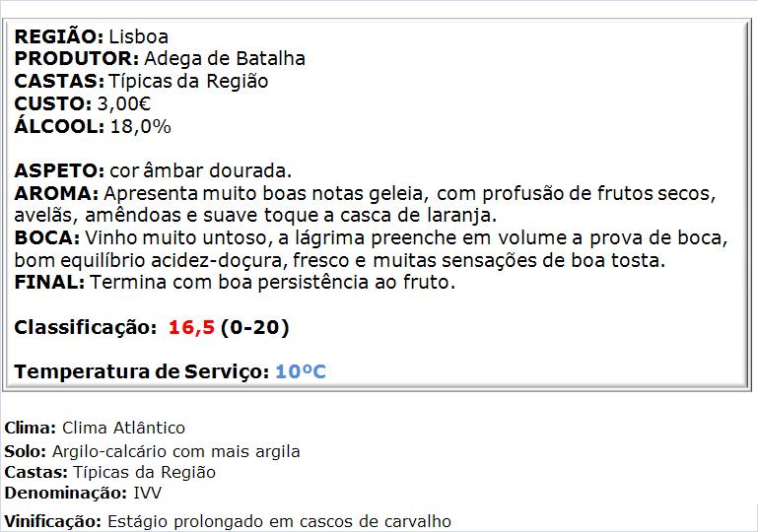
Task: Click the ASPETO cor âmbar dourada line
Action: (153, 170)
